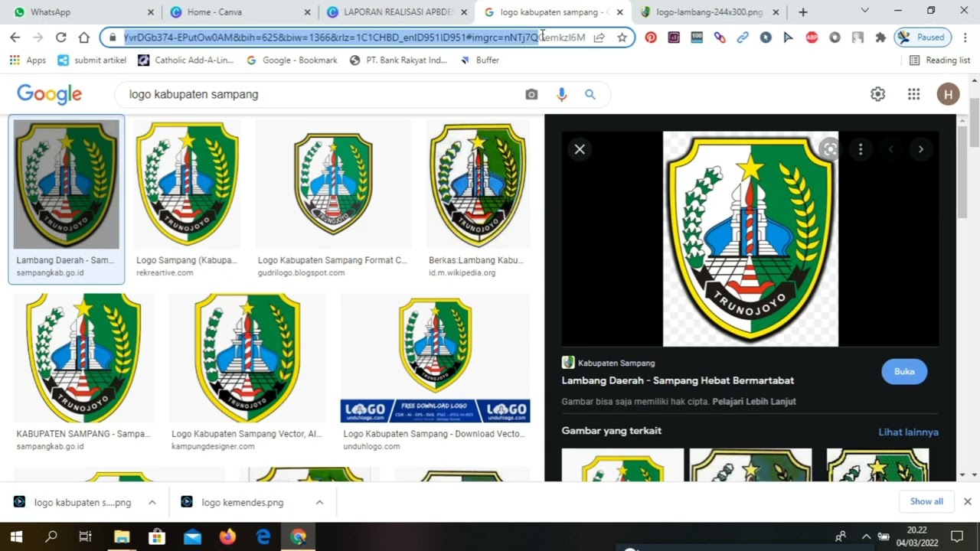Screen dimensions: 980x551
Task: Open the share page icon in address bar
Action: pos(599,37)
